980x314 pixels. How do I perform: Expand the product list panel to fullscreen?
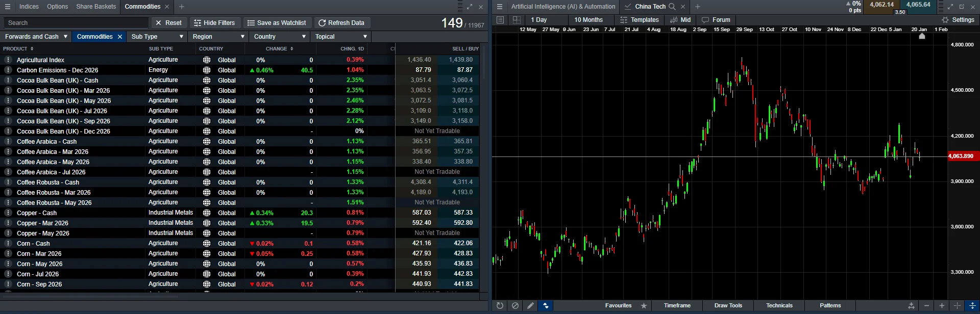(470, 7)
